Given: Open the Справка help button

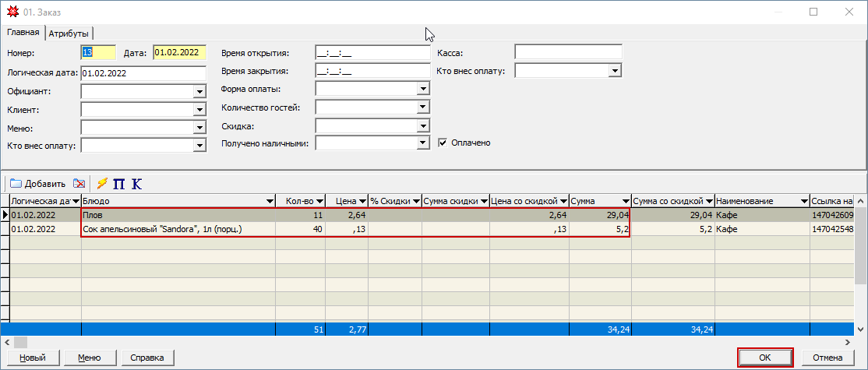Looking at the screenshot, I should point(146,358).
